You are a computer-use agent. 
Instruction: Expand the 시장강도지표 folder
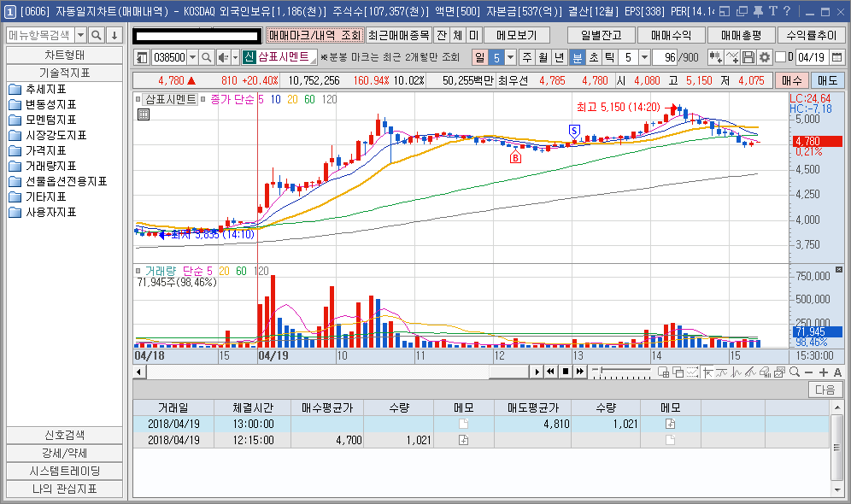click(48, 135)
